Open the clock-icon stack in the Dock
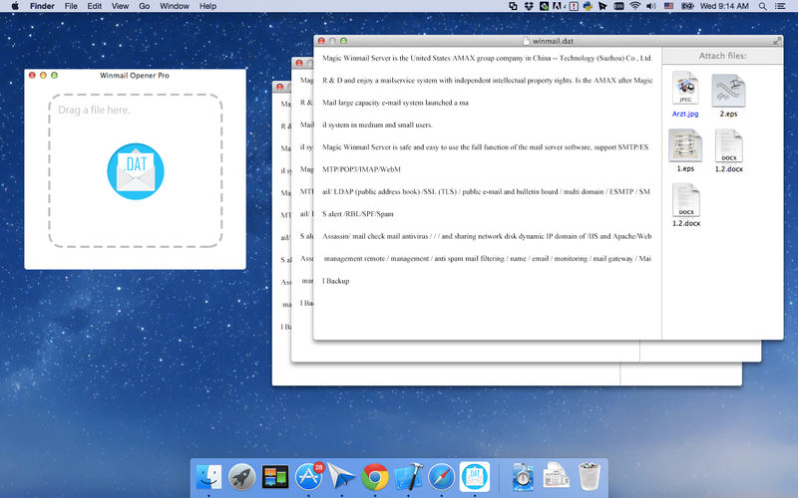The width and height of the screenshot is (798, 498). click(523, 477)
